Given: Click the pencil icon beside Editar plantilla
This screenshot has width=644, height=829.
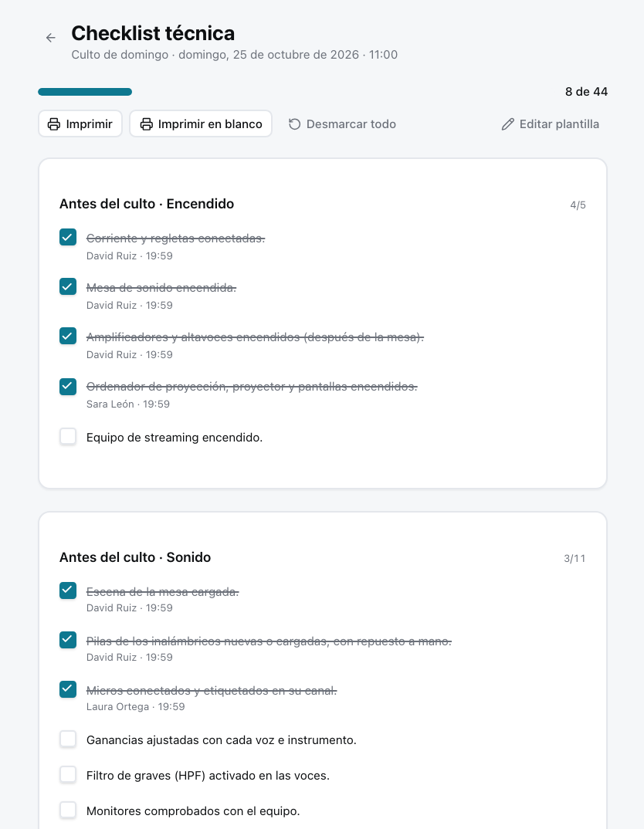Looking at the screenshot, I should 507,124.
